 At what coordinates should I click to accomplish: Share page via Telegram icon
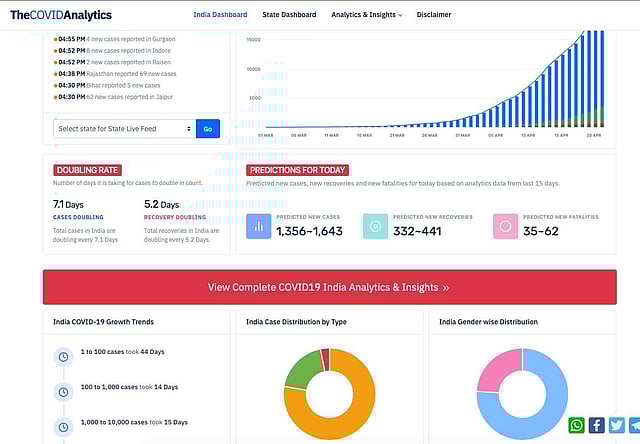(634, 426)
